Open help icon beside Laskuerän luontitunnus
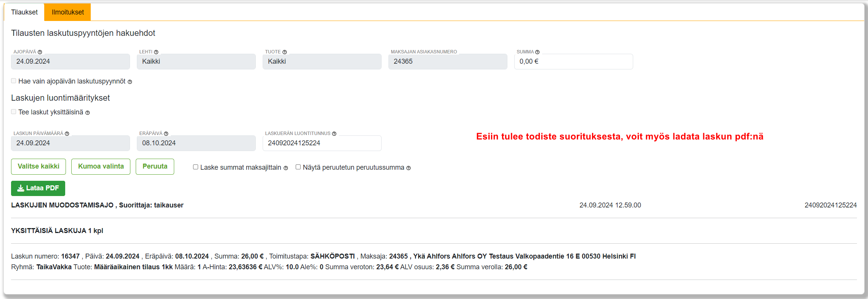 pyautogui.click(x=334, y=134)
